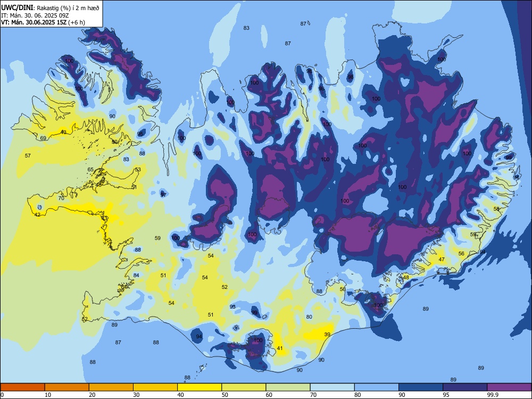Click the bright yellow 40–50 legend swatch

[x=199, y=387]
